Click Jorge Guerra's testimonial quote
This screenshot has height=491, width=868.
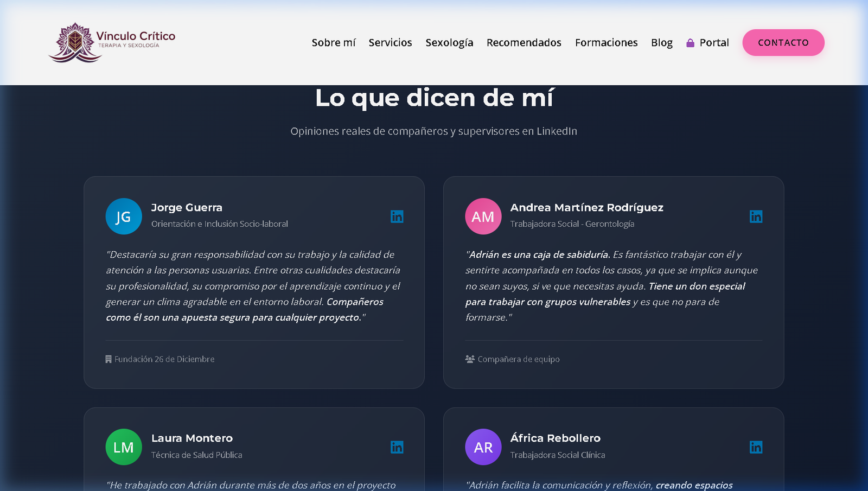(x=253, y=286)
